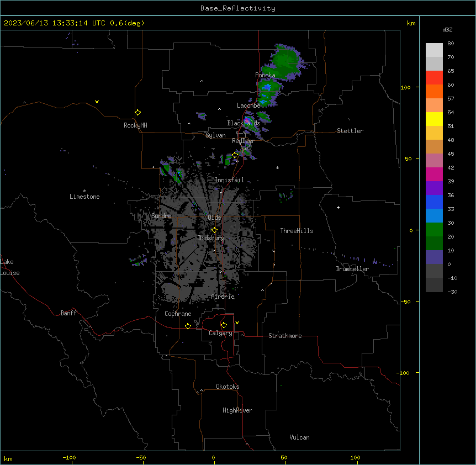Image resolution: width=476 pixels, height=465 pixels.
Task: Click the blue echo core south of Ponoka
Action: point(267,87)
